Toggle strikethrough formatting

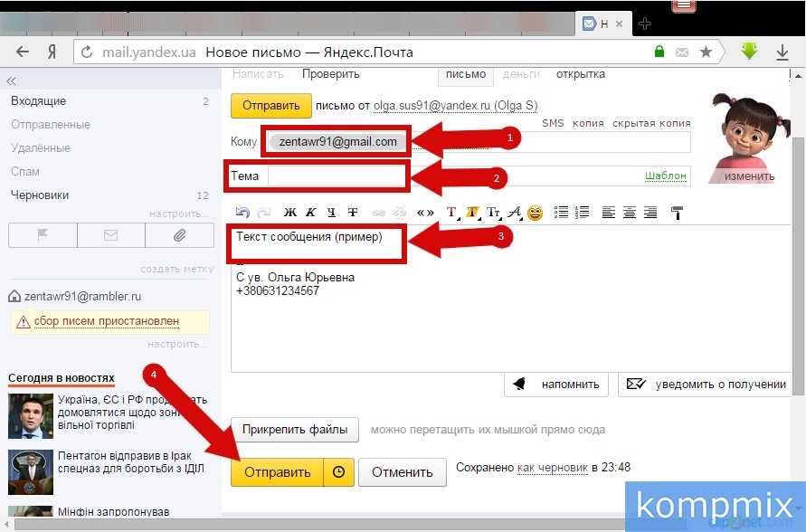(x=353, y=212)
